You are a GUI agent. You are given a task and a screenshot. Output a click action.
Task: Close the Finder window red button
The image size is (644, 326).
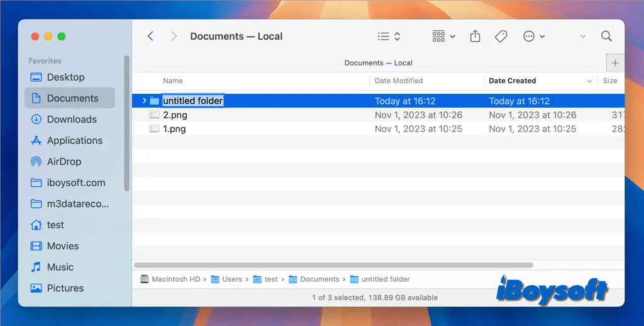click(35, 37)
